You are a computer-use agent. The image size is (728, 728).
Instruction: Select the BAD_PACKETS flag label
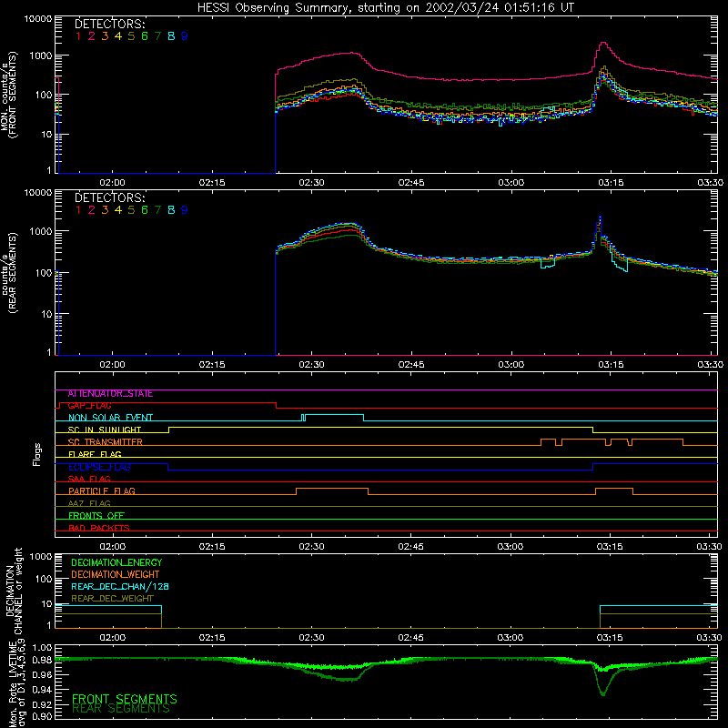[99, 528]
